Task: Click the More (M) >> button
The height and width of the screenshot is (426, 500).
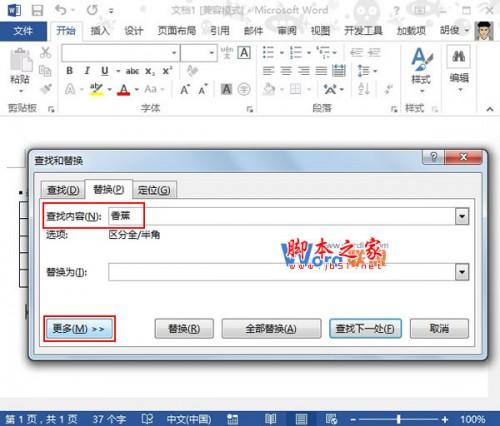Action: click(x=79, y=329)
